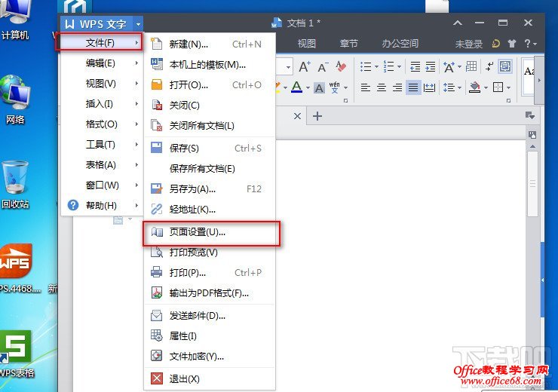Click the character shading A icon
Screen dimensions: 558x392
[319, 87]
